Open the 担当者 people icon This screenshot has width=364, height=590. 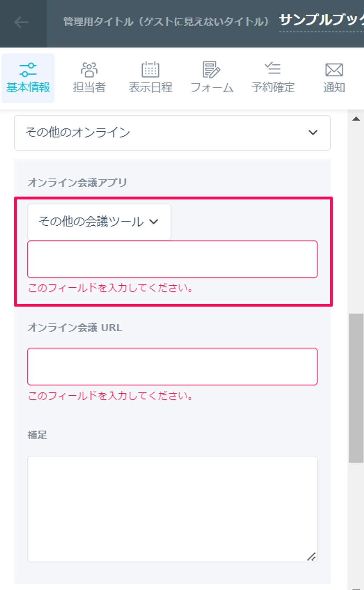coord(89,70)
